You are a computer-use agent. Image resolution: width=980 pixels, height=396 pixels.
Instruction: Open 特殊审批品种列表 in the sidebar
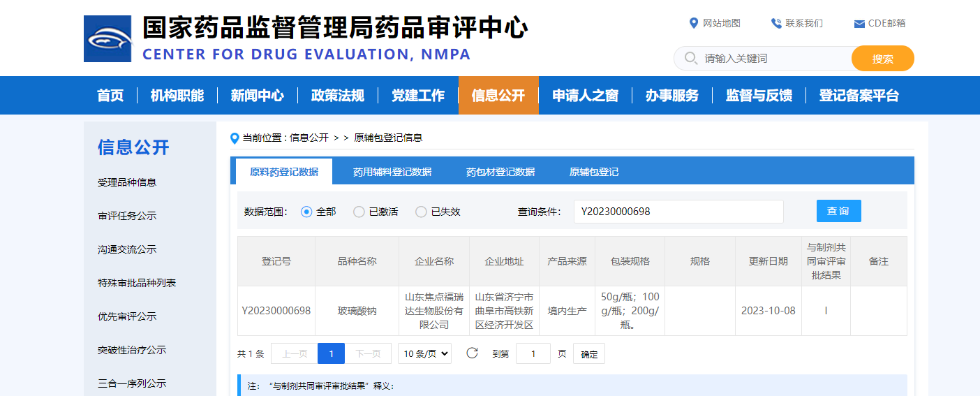point(137,283)
